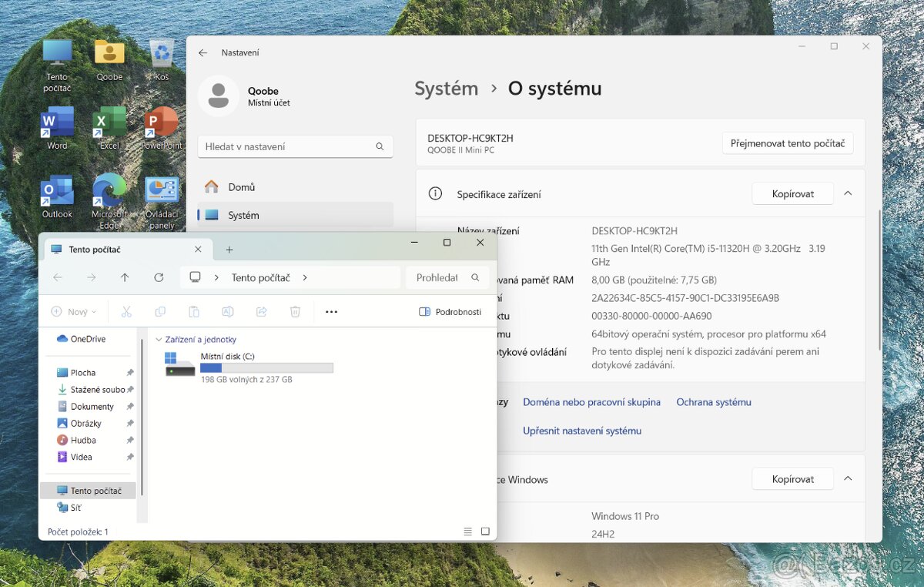This screenshot has height=587, width=924.
Task: Toggle the Podrobnosti details pane
Action: pos(450,312)
